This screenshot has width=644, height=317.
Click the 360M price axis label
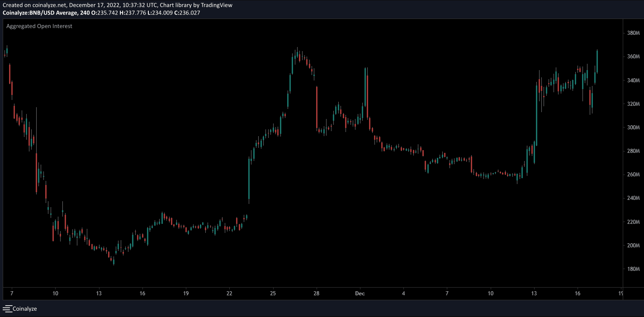click(633, 57)
